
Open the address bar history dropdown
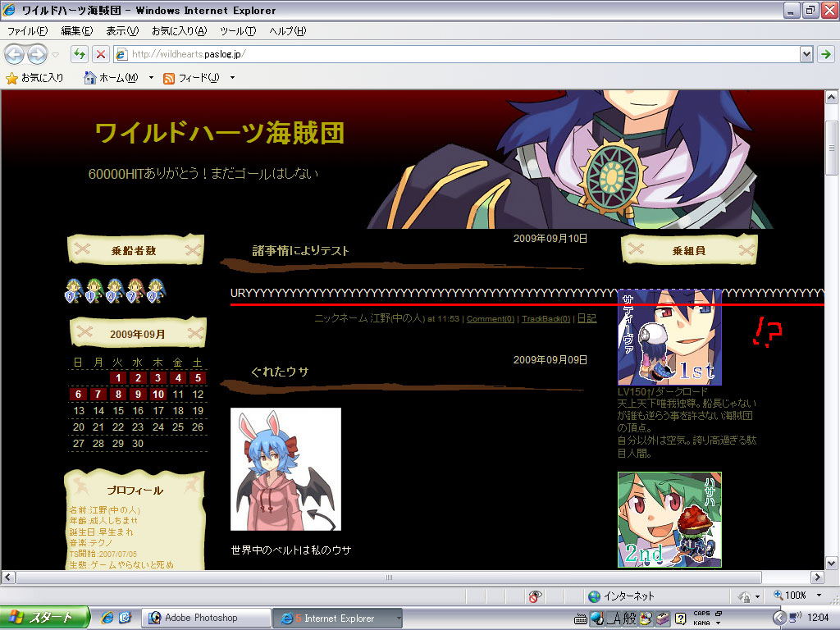coord(806,53)
